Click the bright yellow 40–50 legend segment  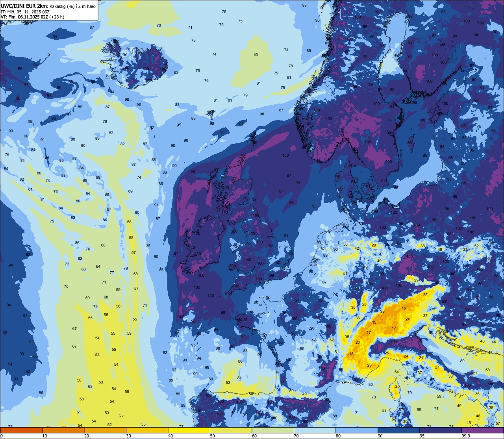tap(189, 430)
